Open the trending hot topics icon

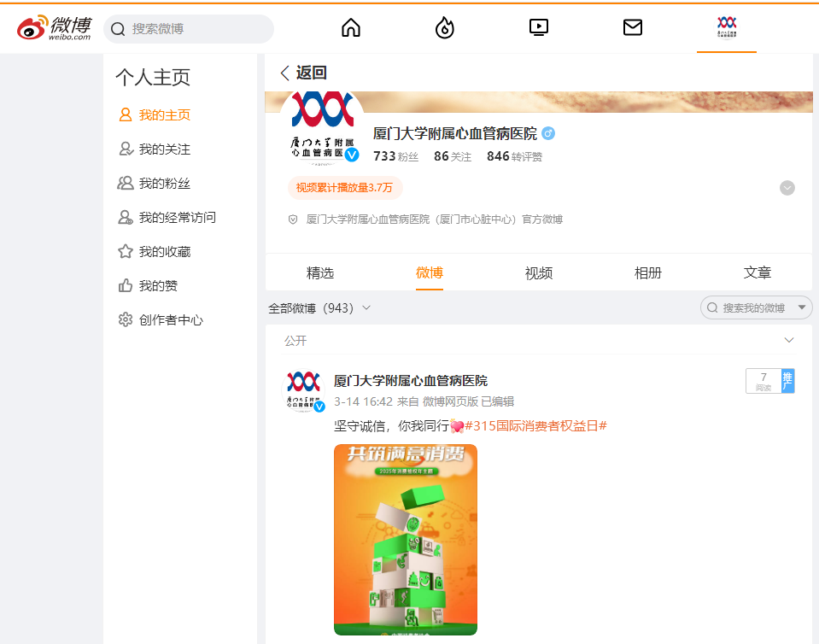444,27
